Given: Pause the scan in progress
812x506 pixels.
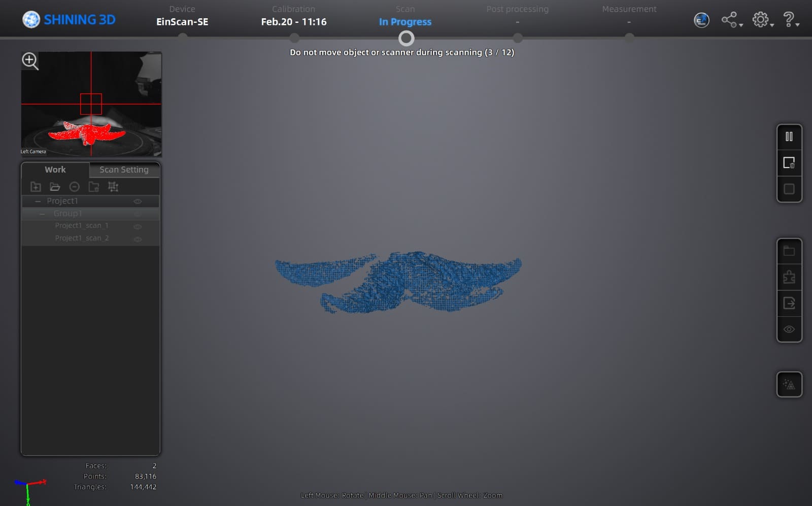Looking at the screenshot, I should click(789, 137).
